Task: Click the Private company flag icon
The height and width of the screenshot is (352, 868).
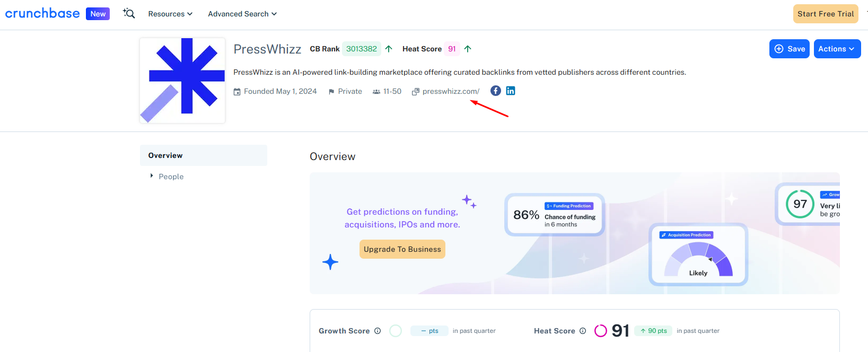Action: pos(331,92)
